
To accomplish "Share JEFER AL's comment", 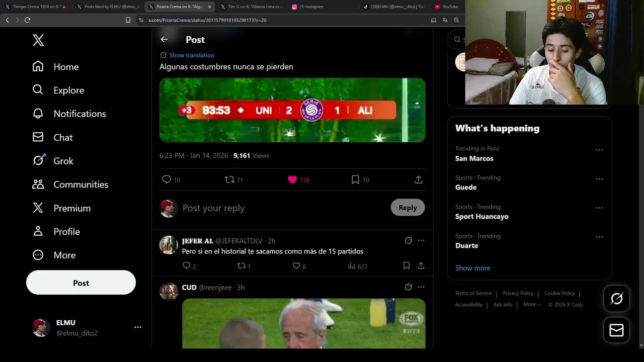I will [421, 265].
